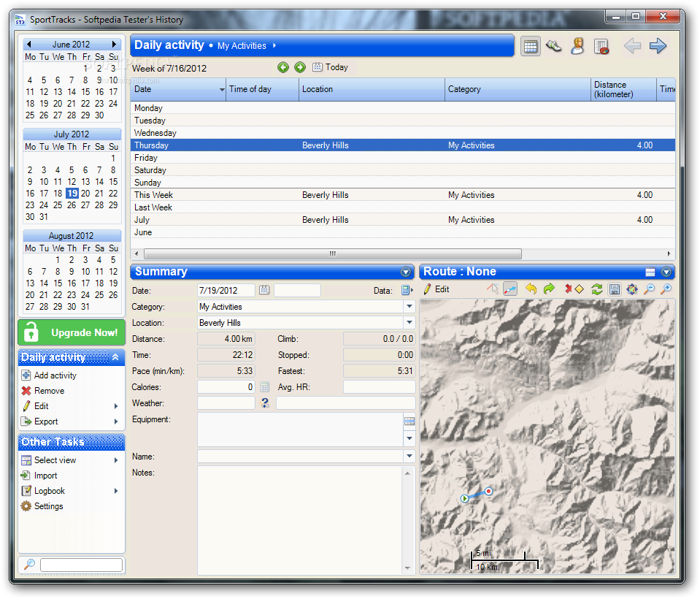Go to previous week with green arrow
Viewport: 700px width, 599px height.
click(x=283, y=67)
